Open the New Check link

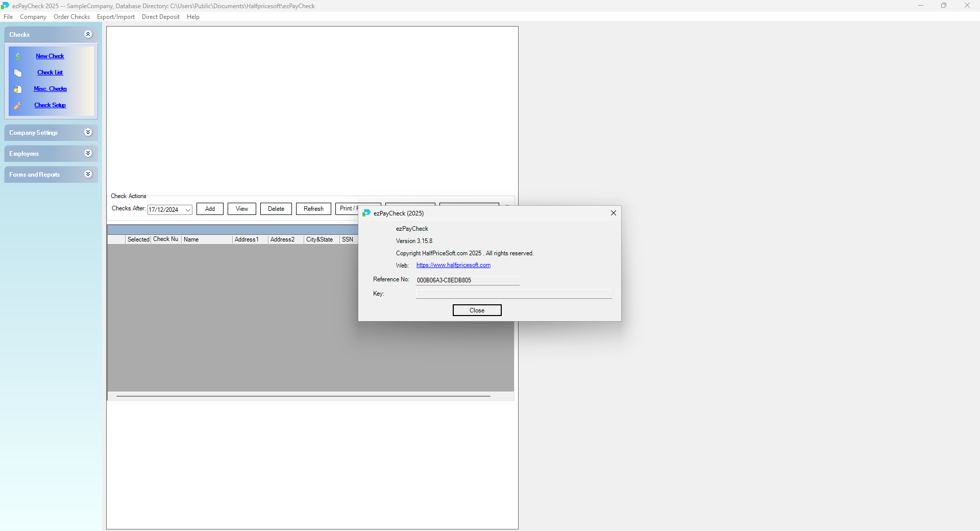point(50,56)
